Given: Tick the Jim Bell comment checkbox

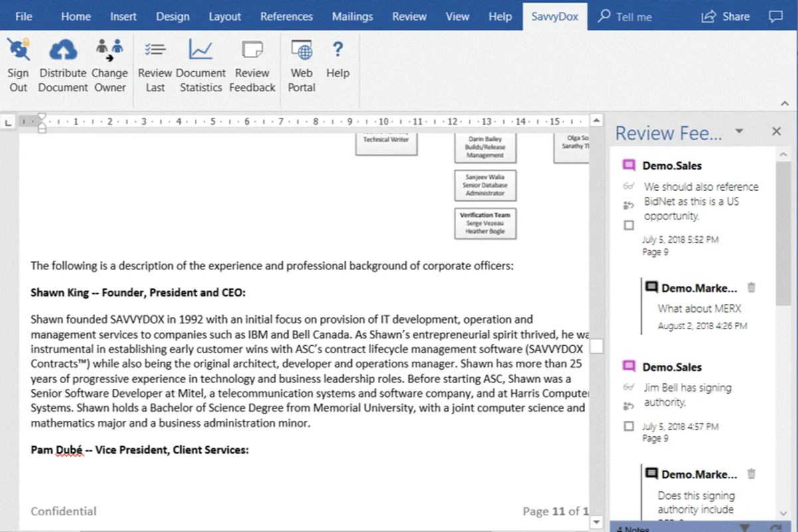Looking at the screenshot, I should click(629, 426).
